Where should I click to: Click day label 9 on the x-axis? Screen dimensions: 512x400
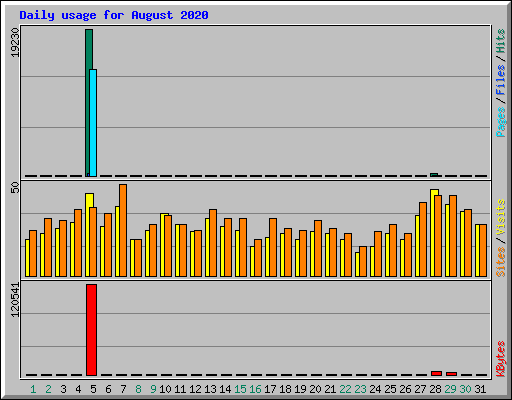coord(153,389)
